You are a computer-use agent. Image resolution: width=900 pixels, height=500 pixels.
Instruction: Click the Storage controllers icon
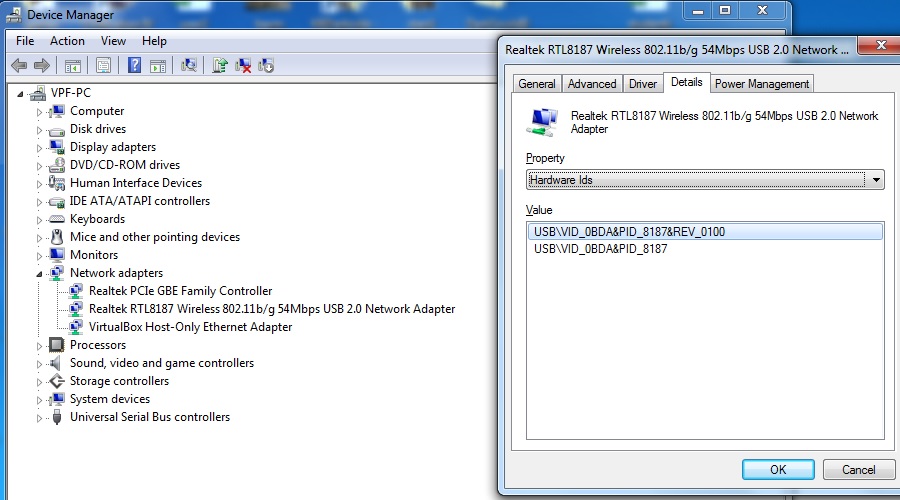pos(57,381)
